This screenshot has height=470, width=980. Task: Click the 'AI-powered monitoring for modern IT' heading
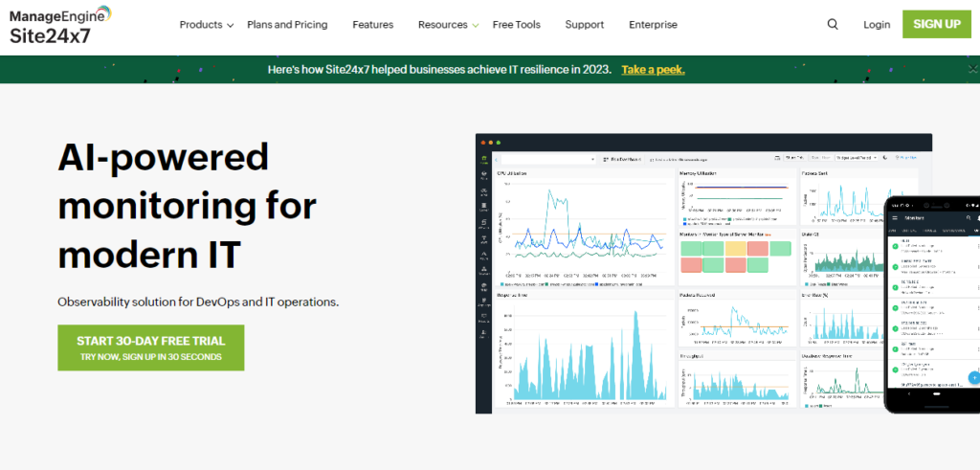[x=187, y=206]
